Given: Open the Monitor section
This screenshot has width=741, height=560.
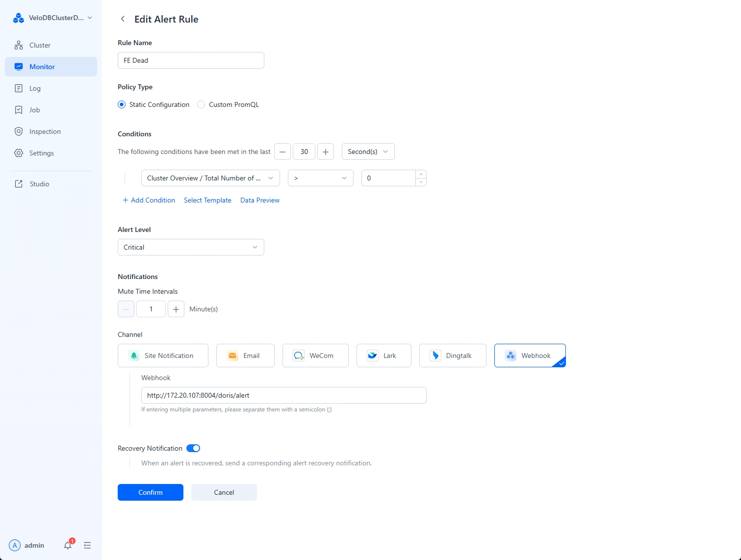Looking at the screenshot, I should click(42, 67).
